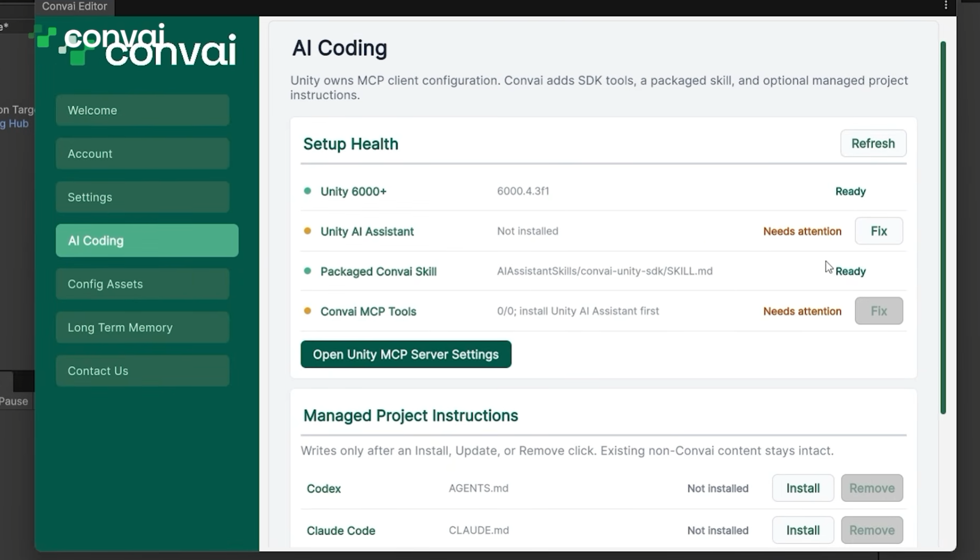980x560 pixels.
Task: Click Needs attention for Unity AI Assistant
Action: (802, 231)
